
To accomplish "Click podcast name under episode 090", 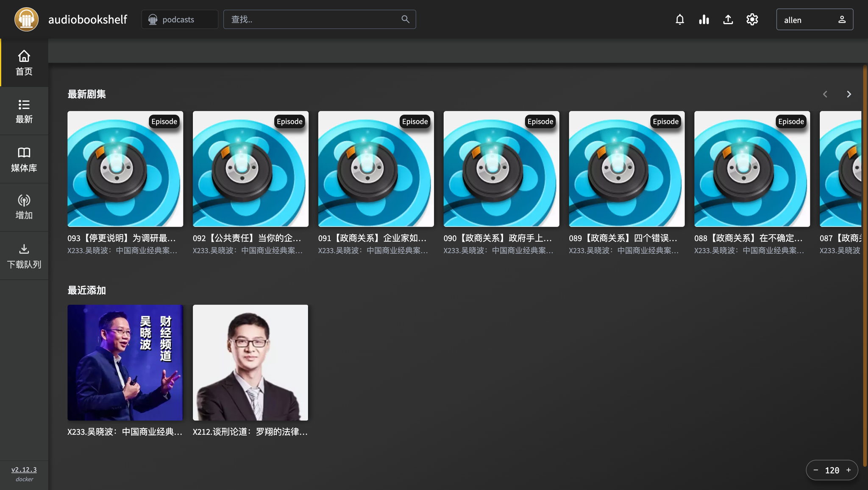I will [x=499, y=250].
